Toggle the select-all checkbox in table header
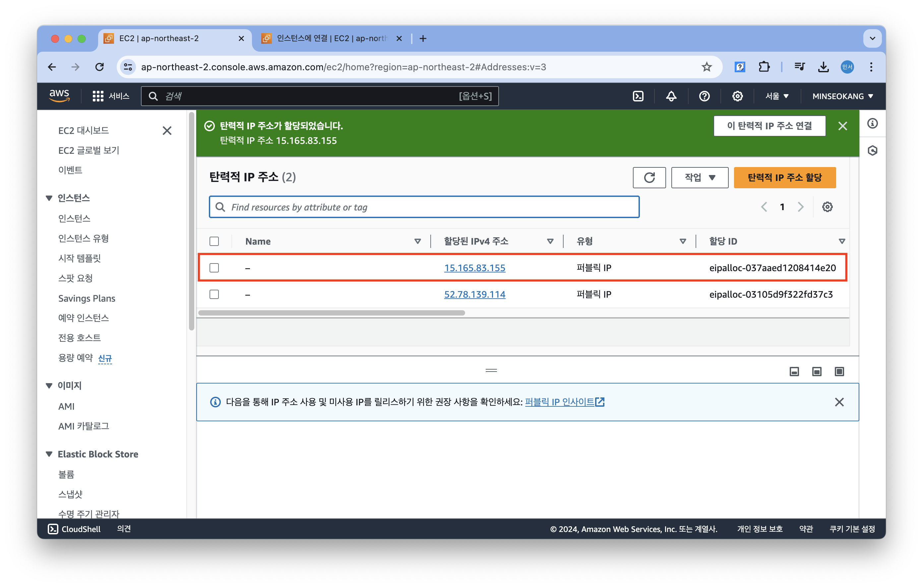Viewport: 923px width, 588px height. [214, 241]
